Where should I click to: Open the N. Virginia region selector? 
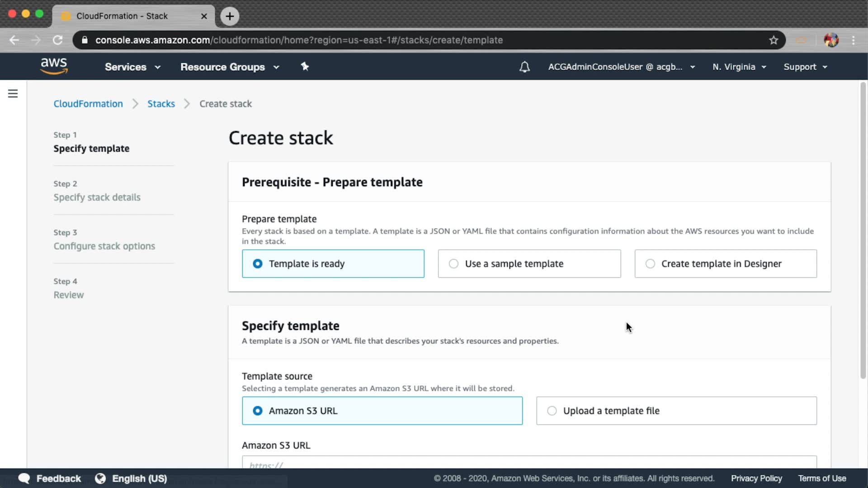coord(739,67)
